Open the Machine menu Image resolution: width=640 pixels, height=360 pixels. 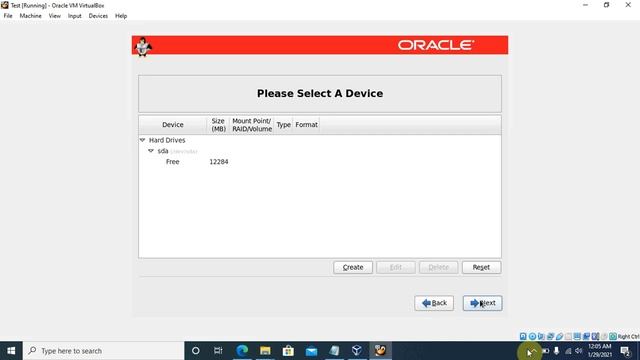(x=31, y=16)
